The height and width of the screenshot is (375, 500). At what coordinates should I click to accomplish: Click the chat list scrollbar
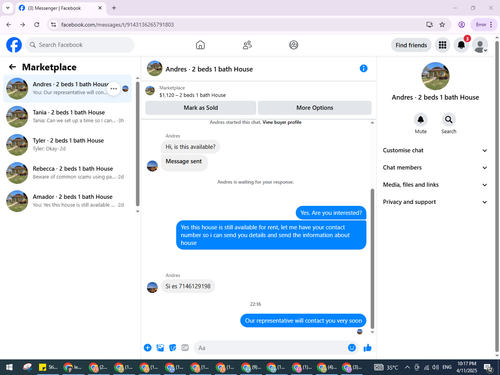point(137,143)
